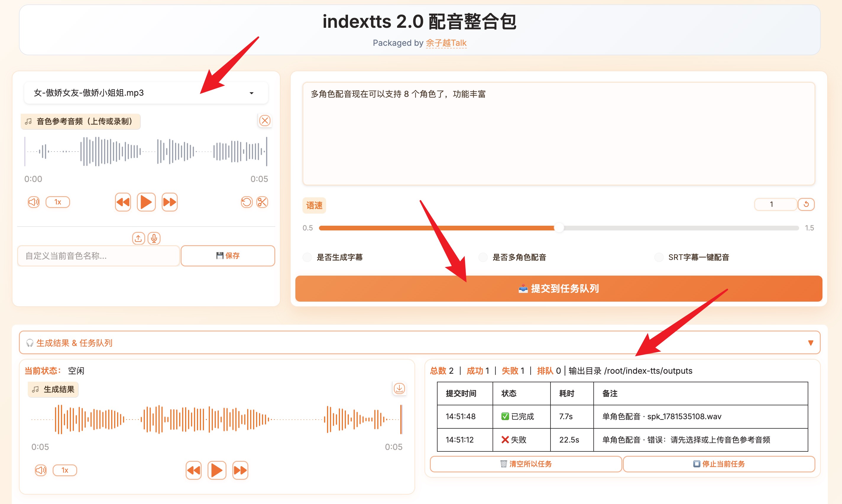Clear the reference audio with the X icon

click(x=265, y=121)
